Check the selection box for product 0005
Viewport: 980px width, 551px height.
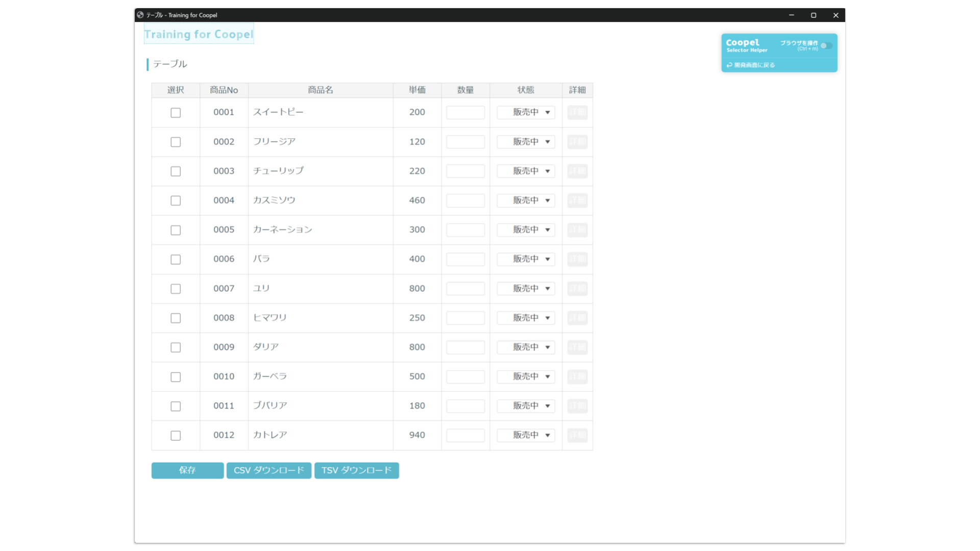tap(176, 230)
